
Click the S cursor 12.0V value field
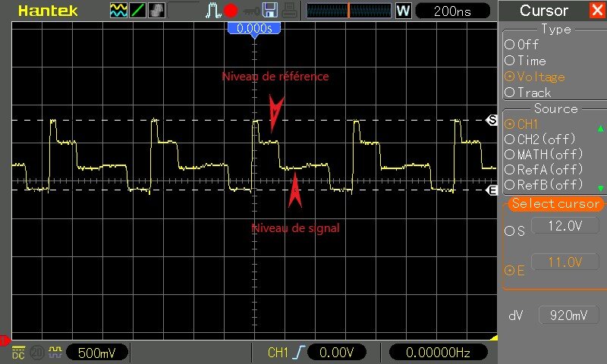pos(565,226)
